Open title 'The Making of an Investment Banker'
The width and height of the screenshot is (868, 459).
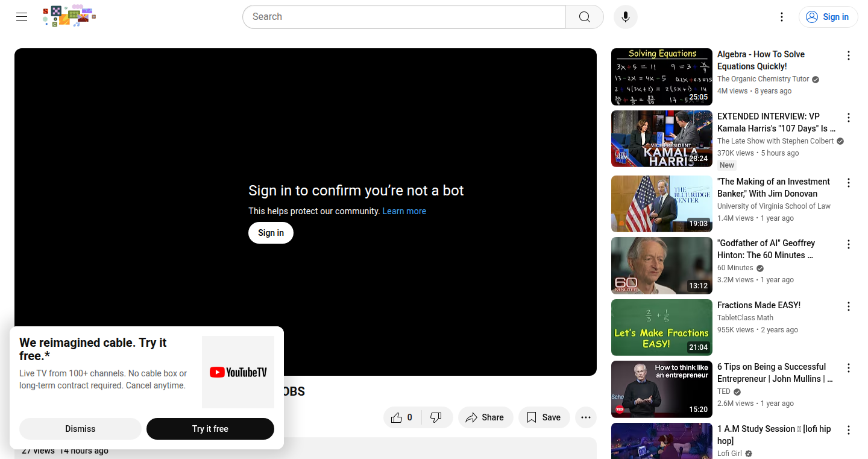[x=773, y=188]
